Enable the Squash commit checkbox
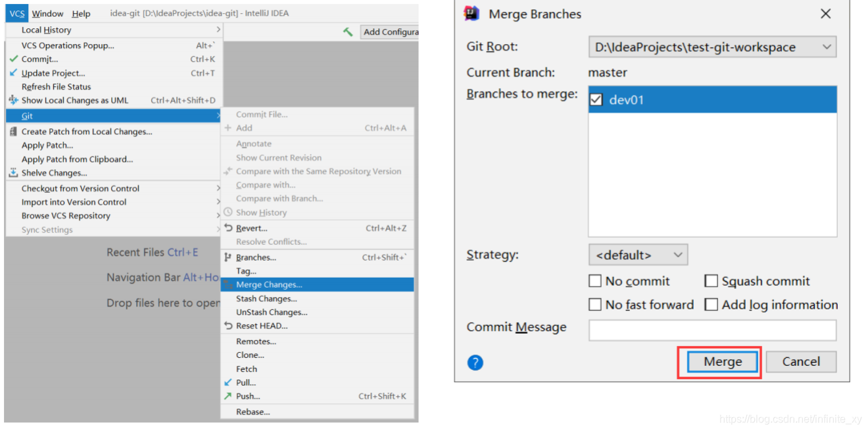 [711, 281]
